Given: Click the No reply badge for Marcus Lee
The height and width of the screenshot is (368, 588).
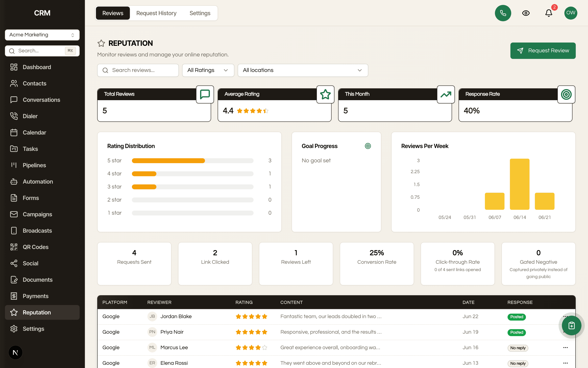Looking at the screenshot, I should 518,348.
